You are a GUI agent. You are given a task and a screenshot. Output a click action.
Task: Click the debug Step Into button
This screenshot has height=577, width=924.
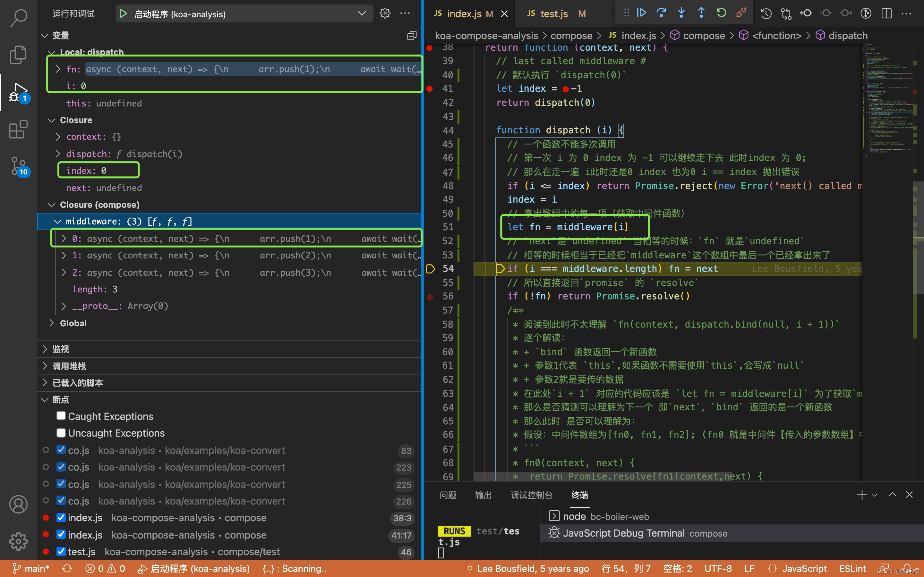pos(681,13)
